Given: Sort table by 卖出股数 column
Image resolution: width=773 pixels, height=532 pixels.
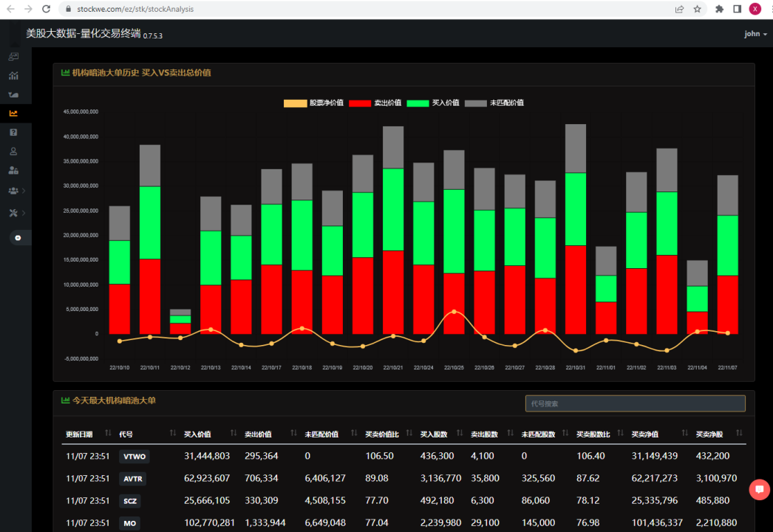Looking at the screenshot, I should point(492,434).
